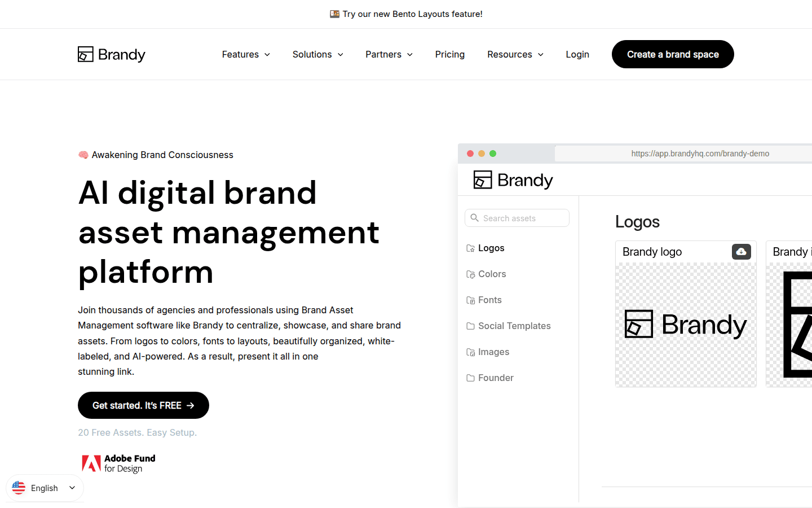
Task: Click the AI digital brand asset management heading
Action: (x=229, y=232)
